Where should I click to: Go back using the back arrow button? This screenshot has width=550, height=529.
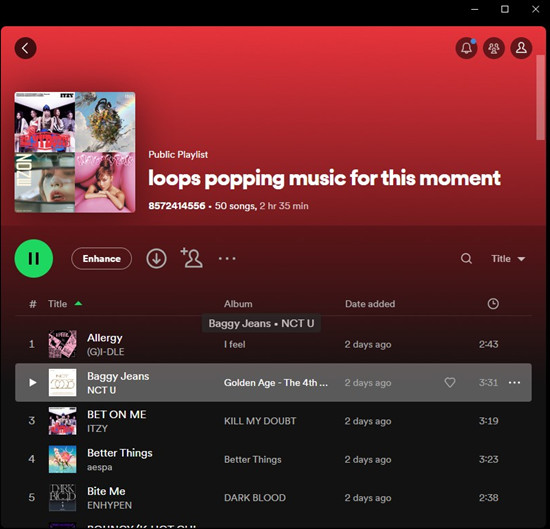pos(25,48)
